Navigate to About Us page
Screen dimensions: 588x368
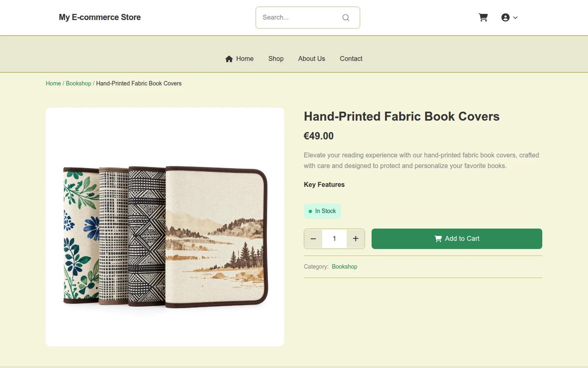pos(312,58)
